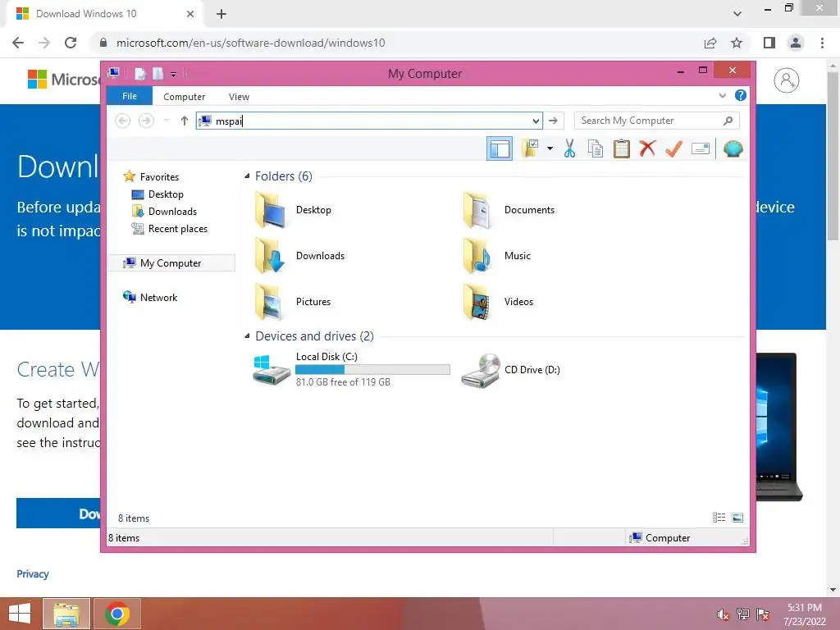
Task: Click the quick access Properties icon in title bar
Action: (x=139, y=73)
